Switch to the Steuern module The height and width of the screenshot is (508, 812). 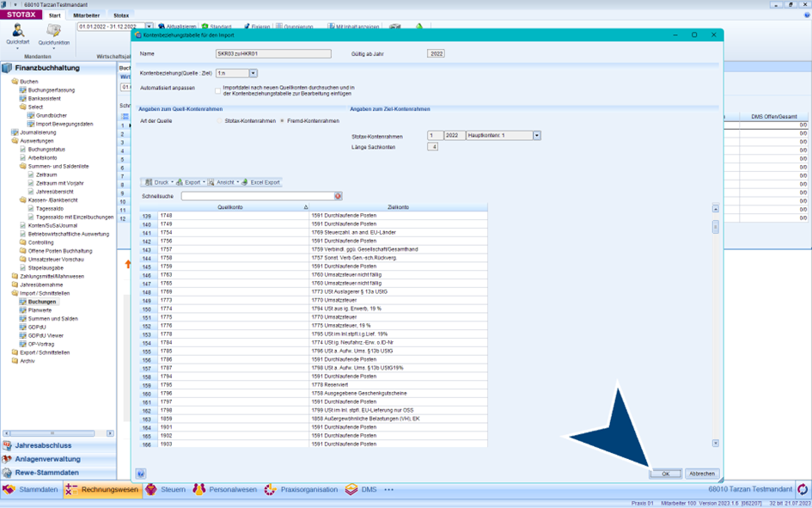[x=165, y=489]
